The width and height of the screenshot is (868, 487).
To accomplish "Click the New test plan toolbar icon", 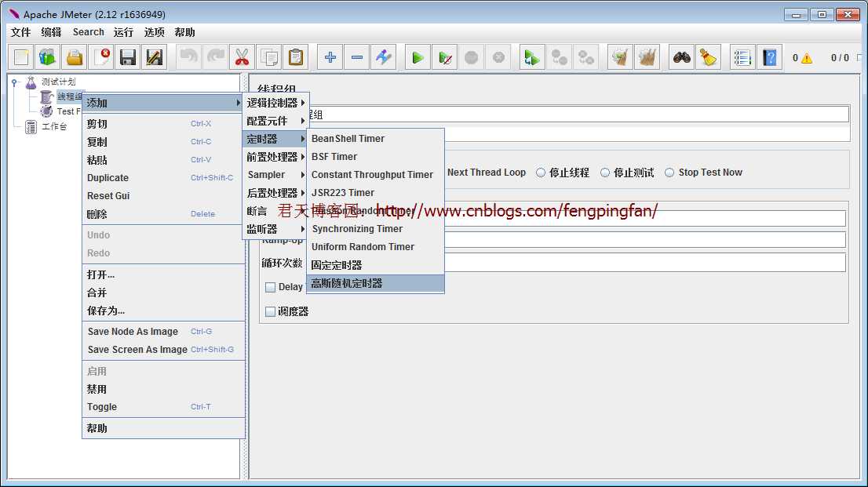I will click(21, 57).
